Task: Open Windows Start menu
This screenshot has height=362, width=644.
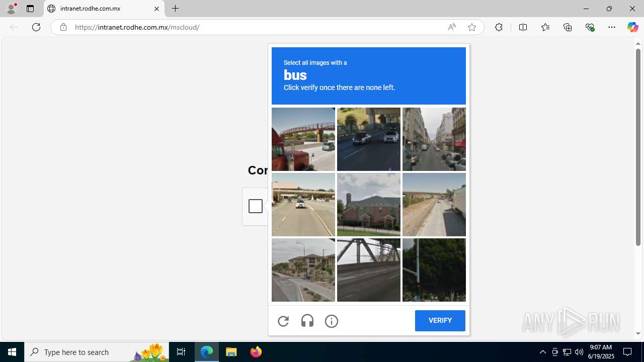Action: tap(12, 352)
